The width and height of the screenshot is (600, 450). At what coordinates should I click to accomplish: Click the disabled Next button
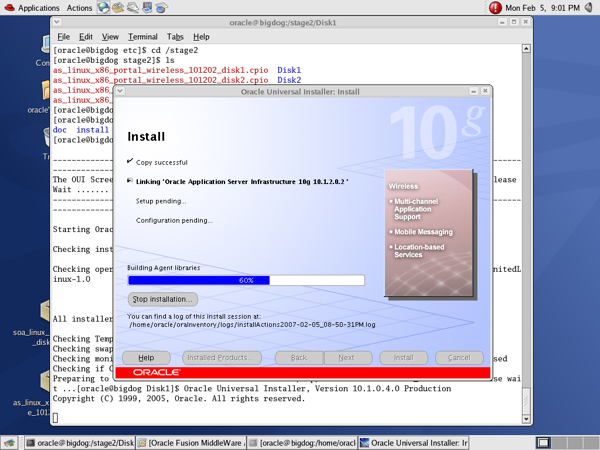(347, 358)
